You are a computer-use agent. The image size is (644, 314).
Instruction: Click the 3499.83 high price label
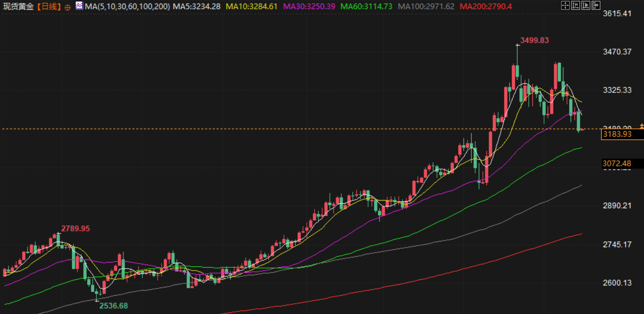(534, 40)
